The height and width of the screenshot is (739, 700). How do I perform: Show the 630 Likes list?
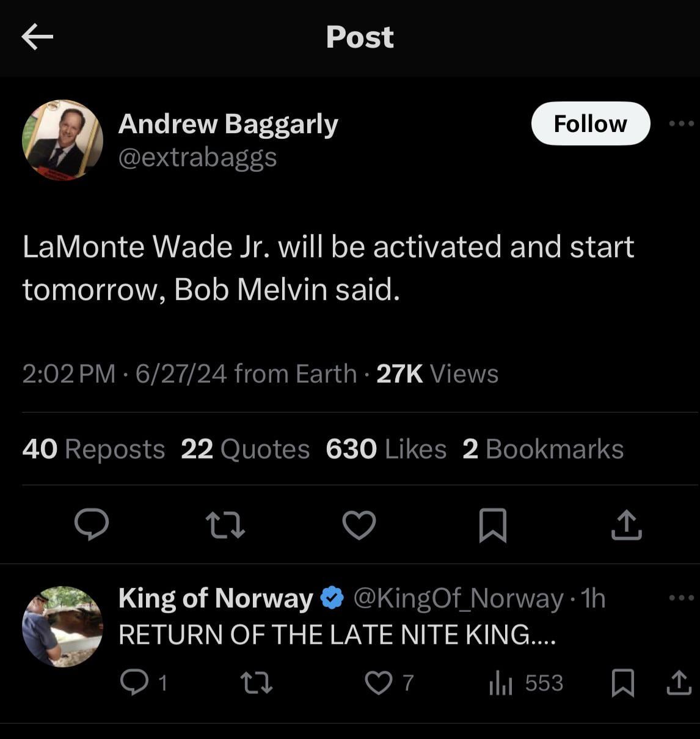coord(386,449)
